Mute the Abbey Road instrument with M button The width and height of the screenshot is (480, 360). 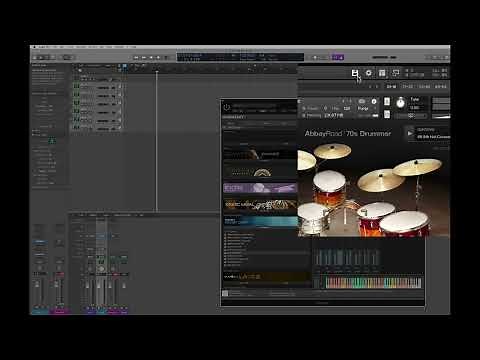coord(387,114)
